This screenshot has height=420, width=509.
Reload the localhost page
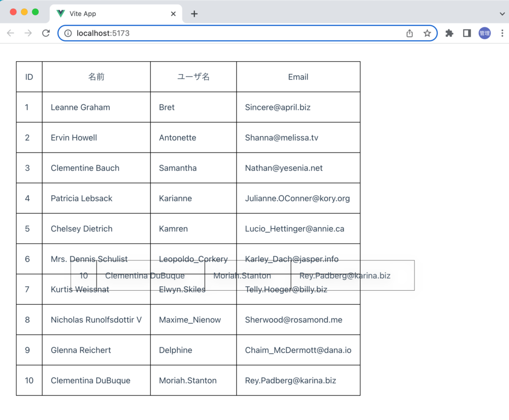coord(46,33)
